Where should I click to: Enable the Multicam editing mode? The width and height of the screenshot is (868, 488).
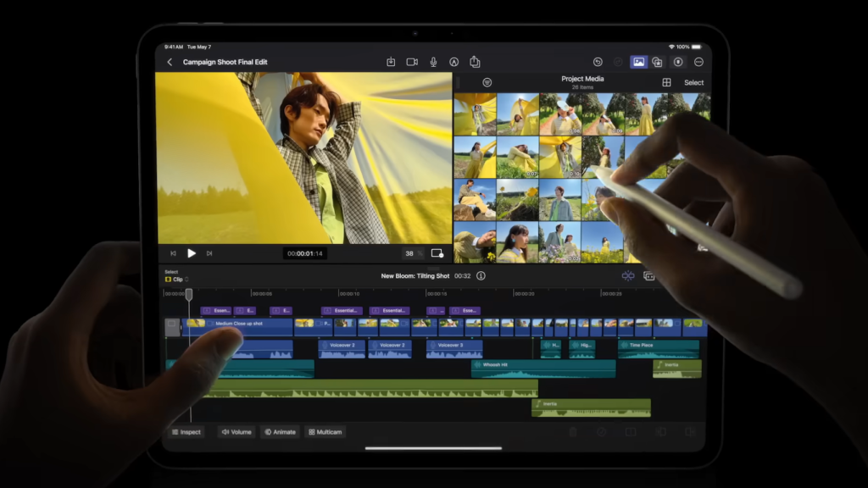click(325, 432)
